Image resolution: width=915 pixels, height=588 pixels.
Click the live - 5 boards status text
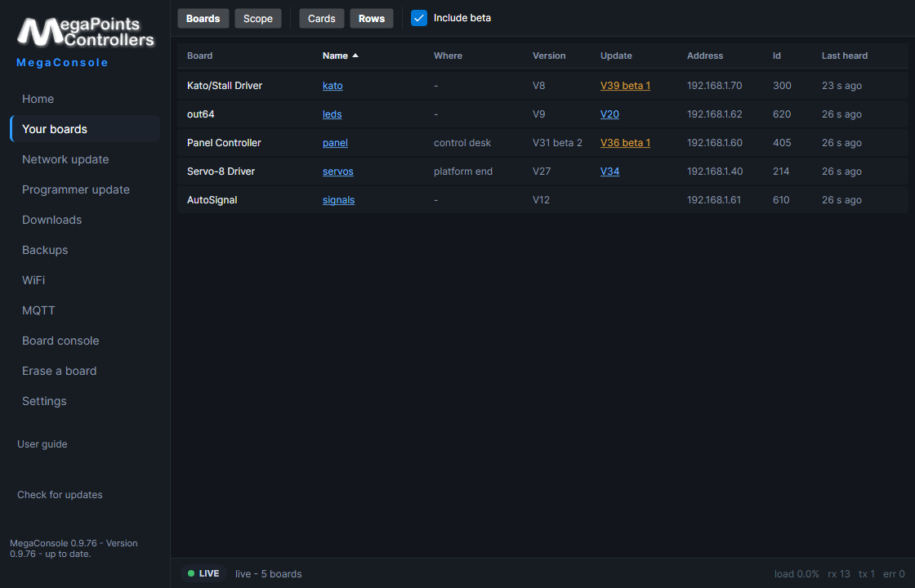tap(269, 574)
